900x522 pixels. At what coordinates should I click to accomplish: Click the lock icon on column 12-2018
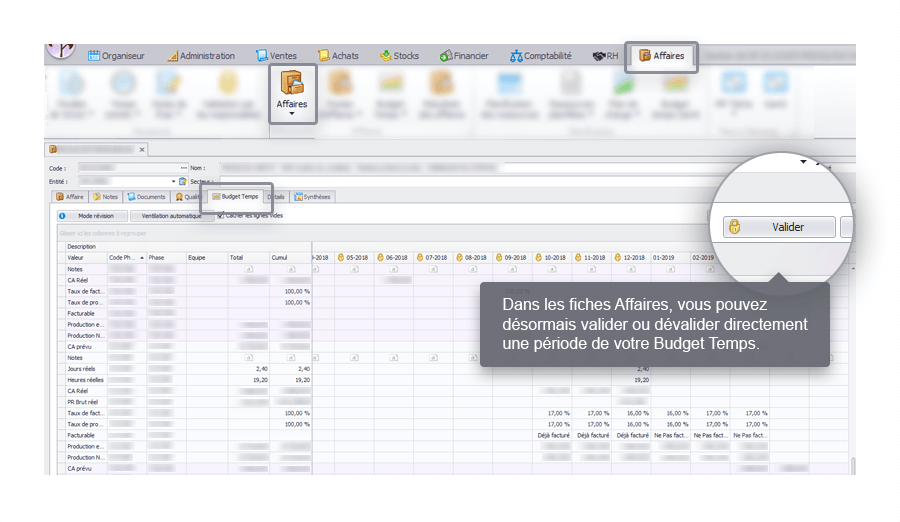coord(619,257)
